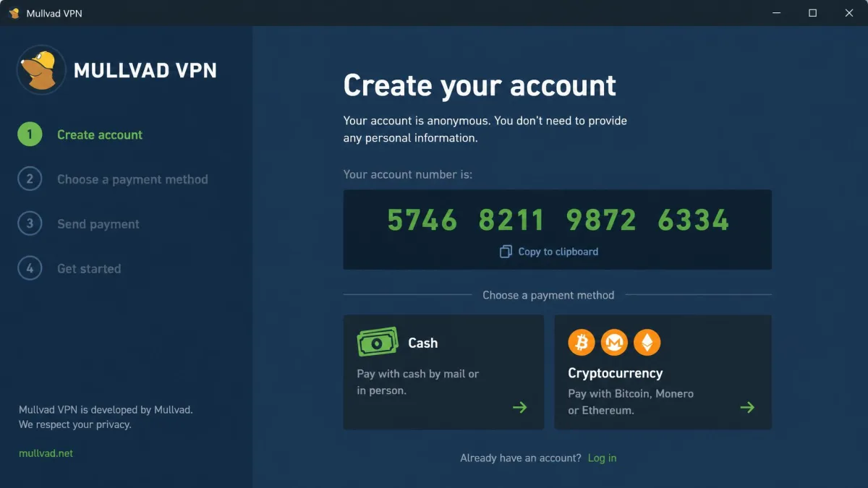Click 'Mullvad VPN is developed by Mullvad.' text

pos(106,410)
